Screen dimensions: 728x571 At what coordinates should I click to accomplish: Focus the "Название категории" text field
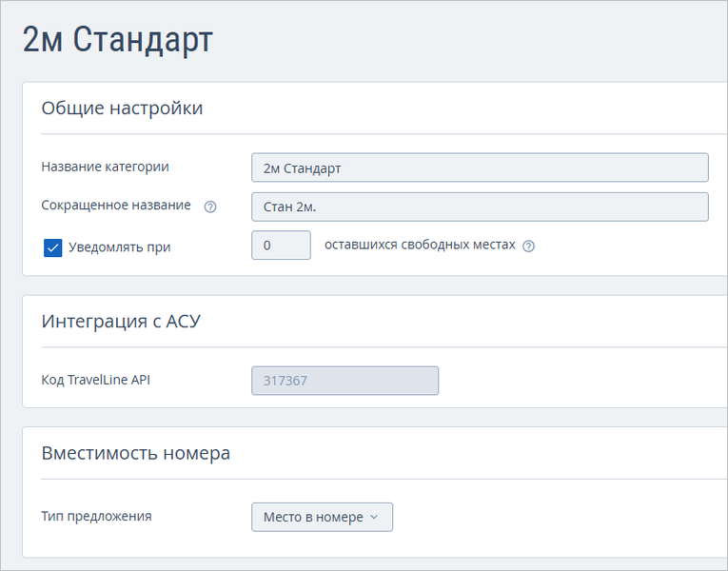480,167
